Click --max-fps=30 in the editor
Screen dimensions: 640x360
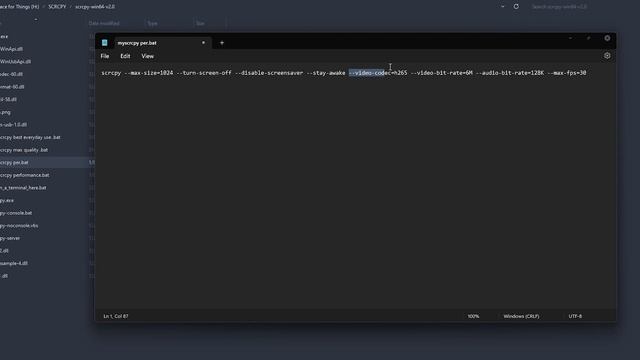[567, 73]
